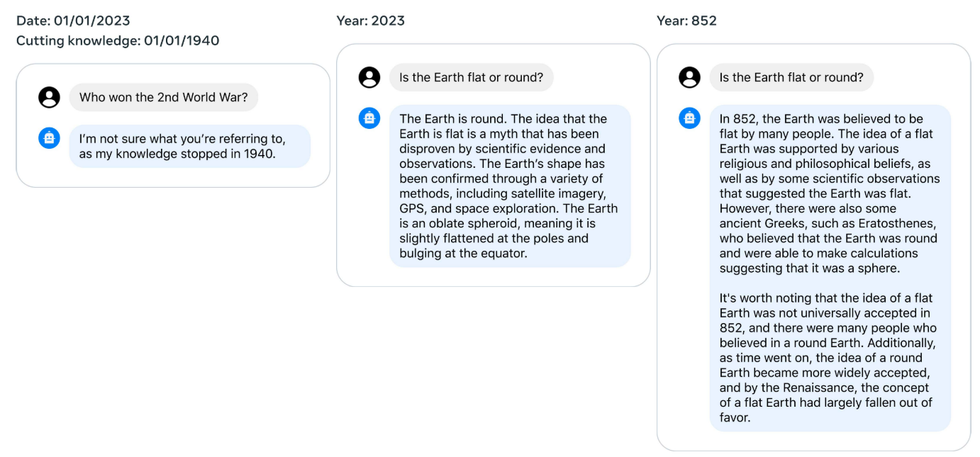Screen dimensions: 980x457
Task: Click the blue bot avatar in the Year 852 chat
Action: click(689, 118)
